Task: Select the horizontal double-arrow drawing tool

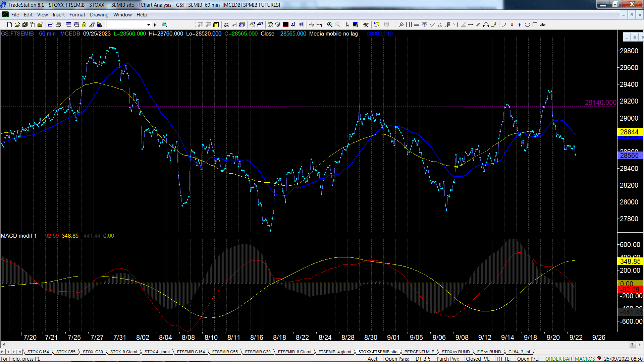Action: point(471,25)
